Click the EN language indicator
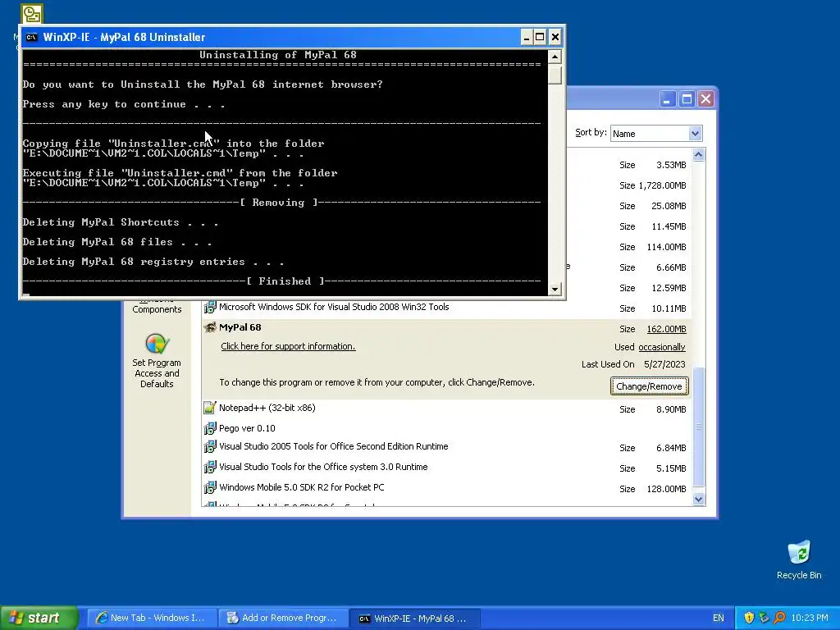The height and width of the screenshot is (630, 840). [719, 618]
